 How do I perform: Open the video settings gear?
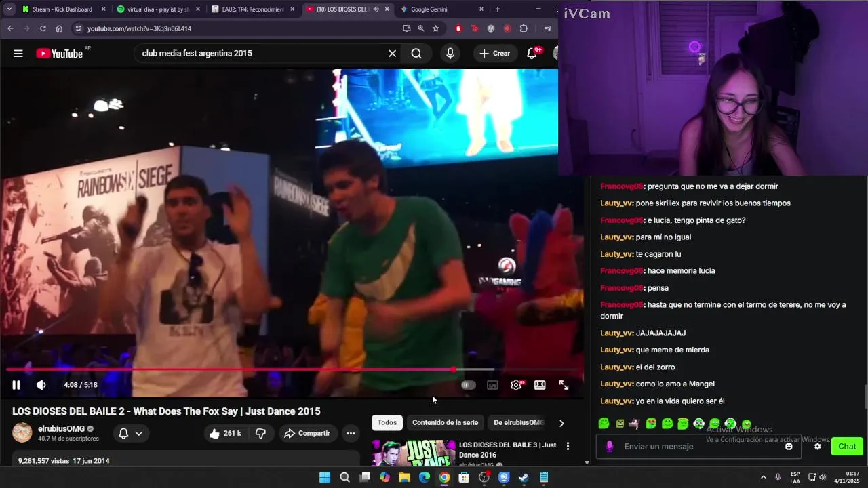click(516, 385)
